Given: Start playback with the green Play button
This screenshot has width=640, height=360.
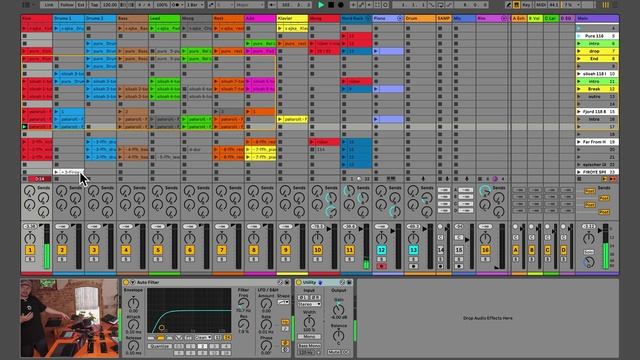Looking at the screenshot, I should coord(321,5).
